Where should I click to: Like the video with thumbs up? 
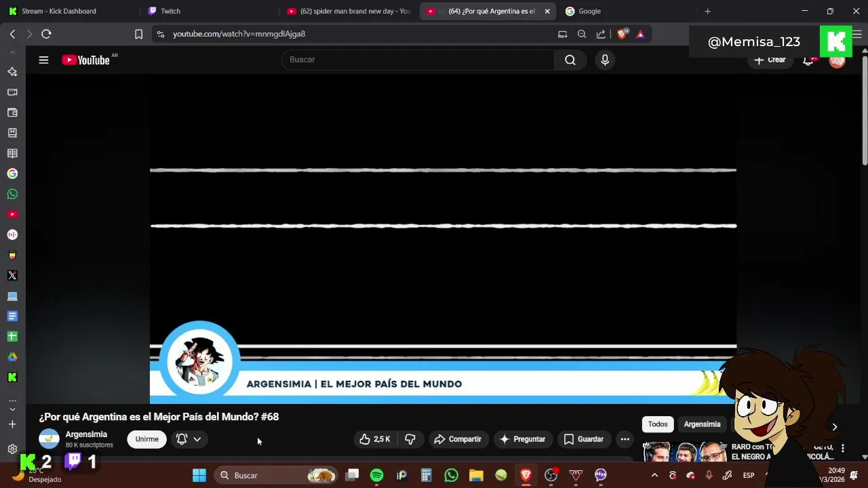coord(375,439)
